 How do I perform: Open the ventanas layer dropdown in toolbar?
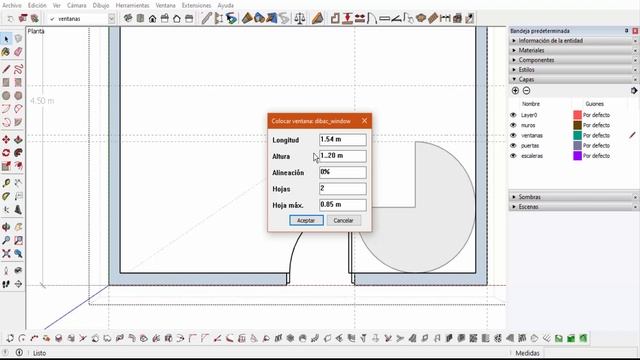point(111,19)
